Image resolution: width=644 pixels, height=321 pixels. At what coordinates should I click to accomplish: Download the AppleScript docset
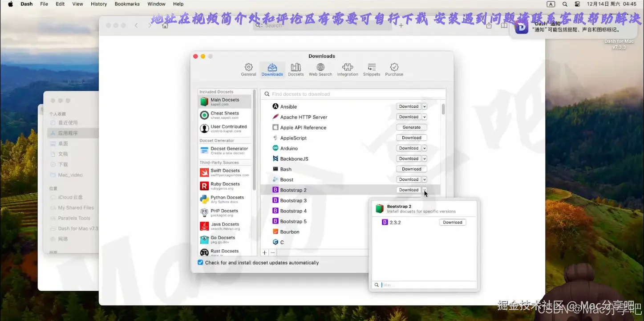[412, 138]
